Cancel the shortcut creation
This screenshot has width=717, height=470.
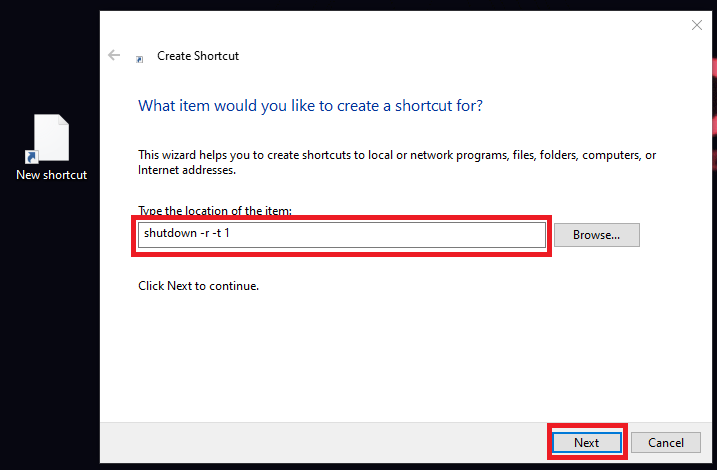coord(665,442)
